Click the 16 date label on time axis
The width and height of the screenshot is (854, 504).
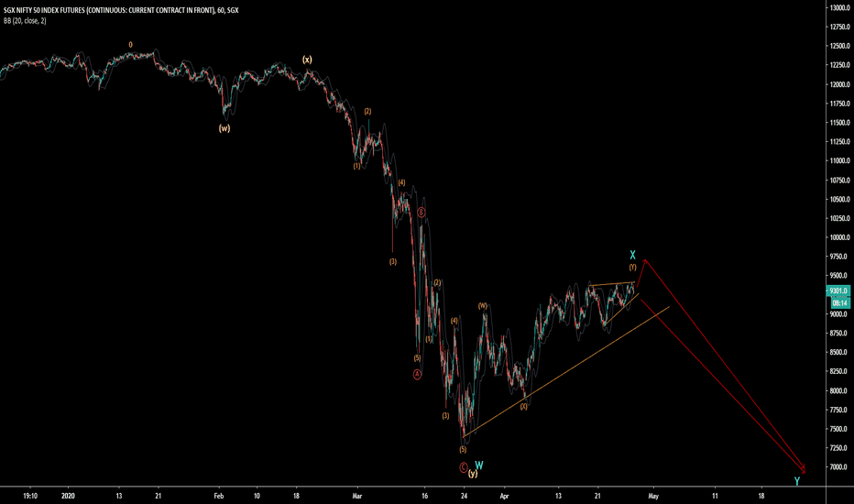(425, 496)
